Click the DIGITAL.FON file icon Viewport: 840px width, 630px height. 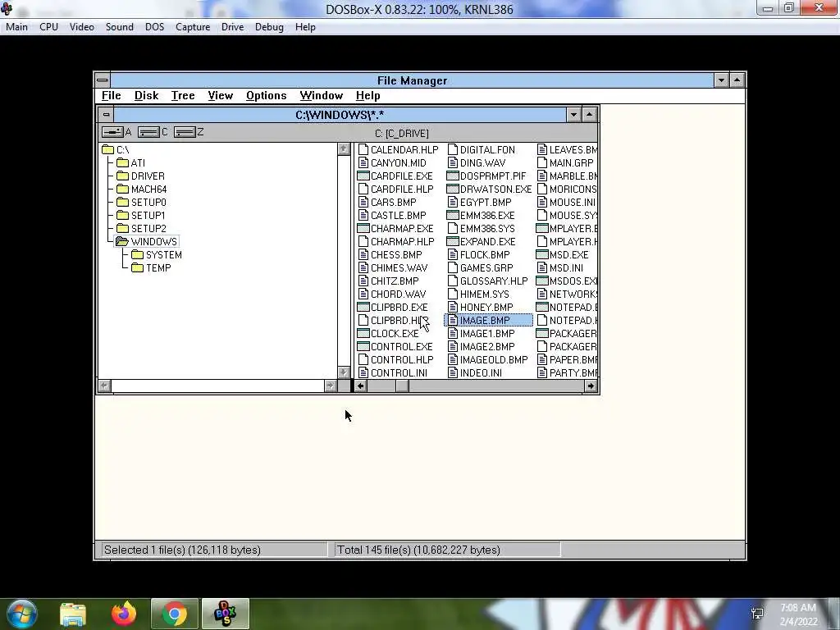(x=453, y=149)
